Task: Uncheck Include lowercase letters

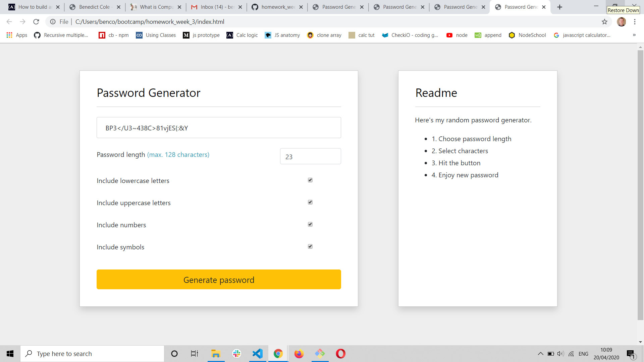Action: (310, 180)
